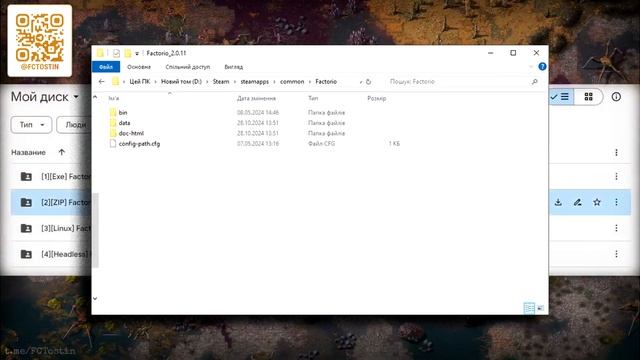The image size is (640, 360).
Task: Click the [4][Headless] shared folder icon
Action: (26, 254)
